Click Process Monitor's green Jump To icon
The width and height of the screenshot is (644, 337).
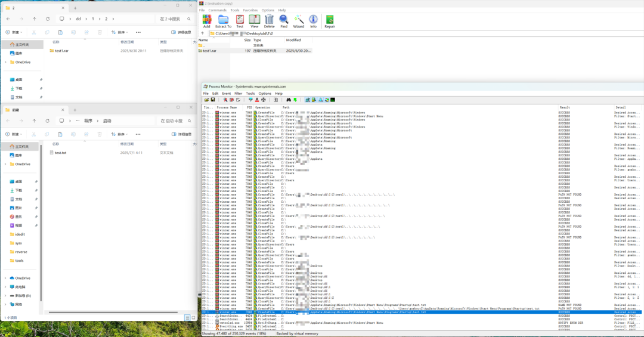[295, 100]
